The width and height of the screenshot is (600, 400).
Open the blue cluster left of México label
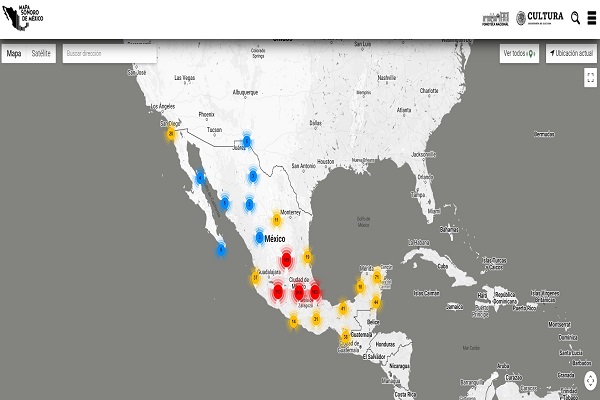click(259, 238)
